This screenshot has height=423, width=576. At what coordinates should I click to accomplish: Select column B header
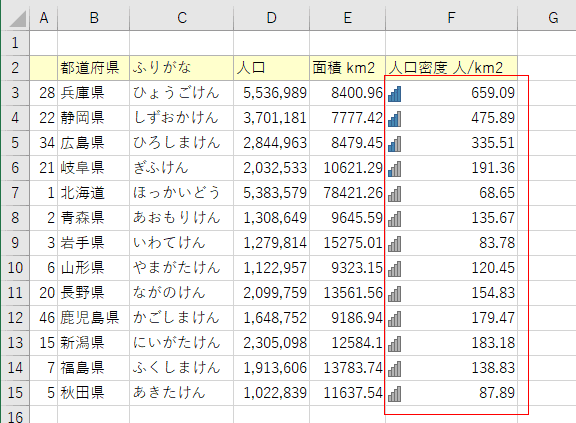[x=94, y=18]
